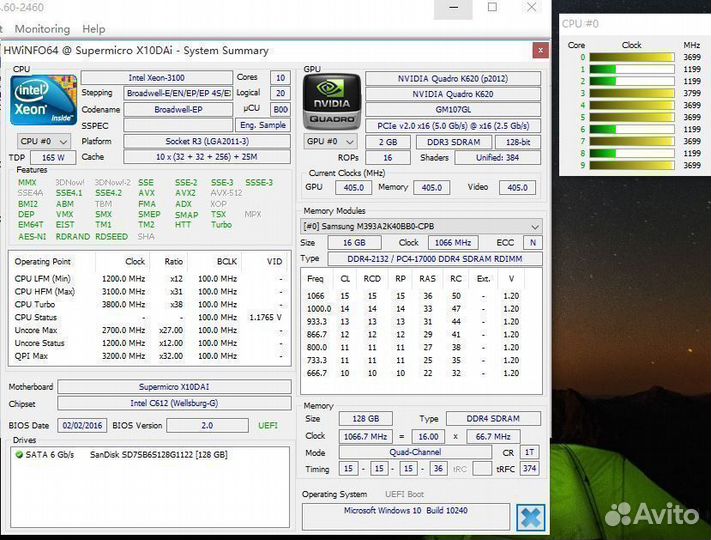
Task: Click the CPU #0 window title
Action: (580, 24)
